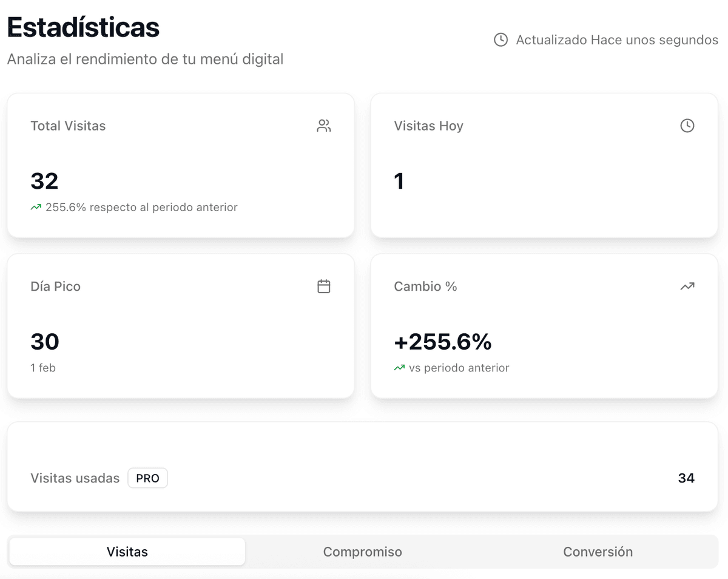Image resolution: width=728 pixels, height=579 pixels.
Task: Click the users icon in Total Visitas
Action: click(x=324, y=126)
